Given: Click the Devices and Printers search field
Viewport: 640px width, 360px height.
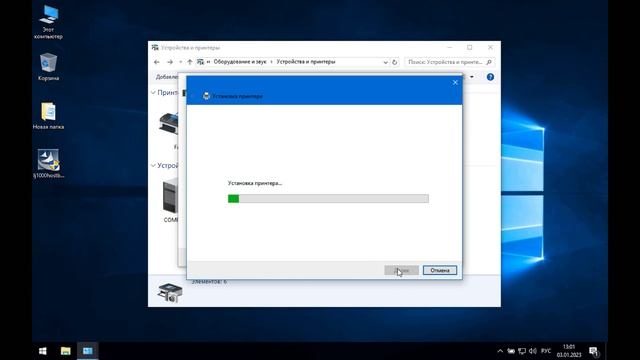Looking at the screenshot, I should pos(449,62).
